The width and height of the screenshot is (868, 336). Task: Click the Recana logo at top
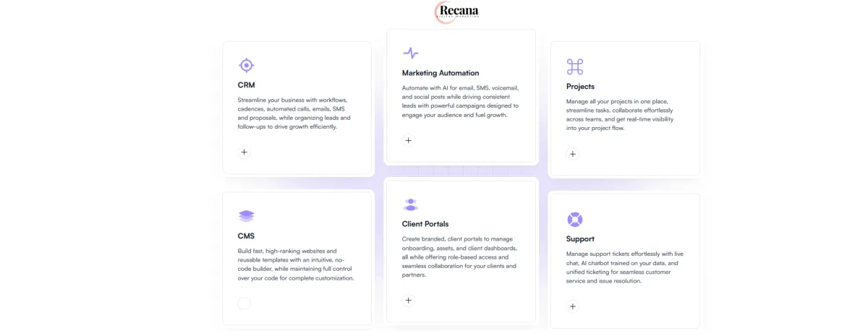coord(456,12)
